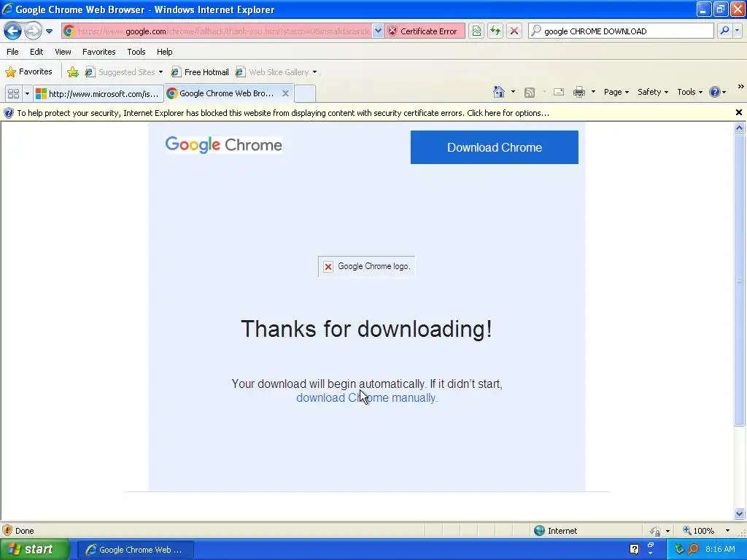Open the search provider dropdown arrow

point(737,31)
